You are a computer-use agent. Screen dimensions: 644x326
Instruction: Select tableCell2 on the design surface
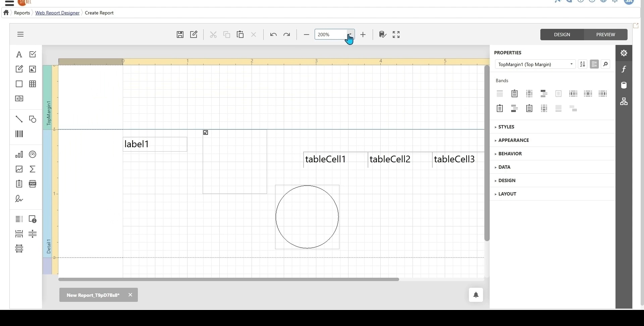400,160
